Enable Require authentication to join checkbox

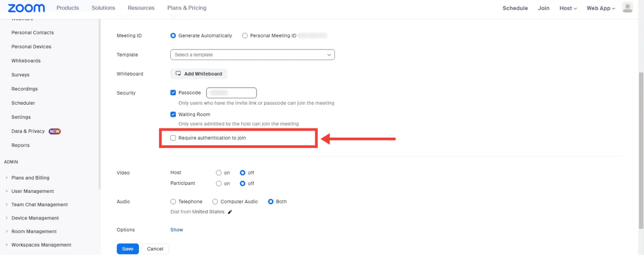point(173,138)
